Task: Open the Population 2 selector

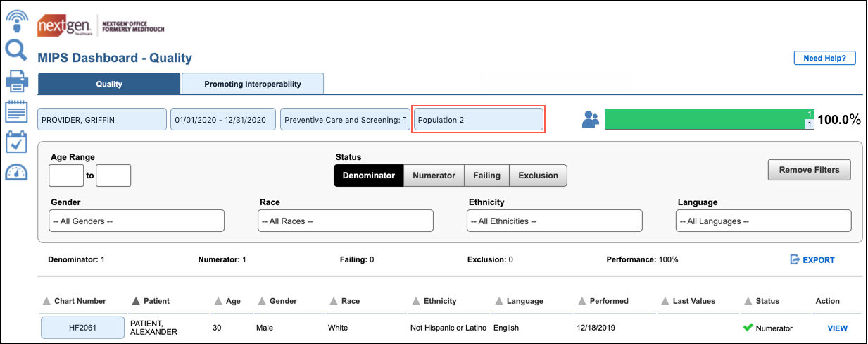Action: pos(478,120)
